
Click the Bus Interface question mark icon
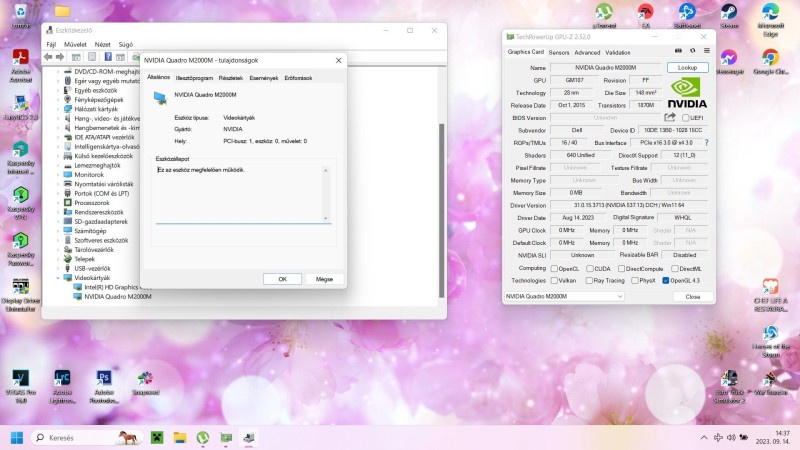[706, 143]
